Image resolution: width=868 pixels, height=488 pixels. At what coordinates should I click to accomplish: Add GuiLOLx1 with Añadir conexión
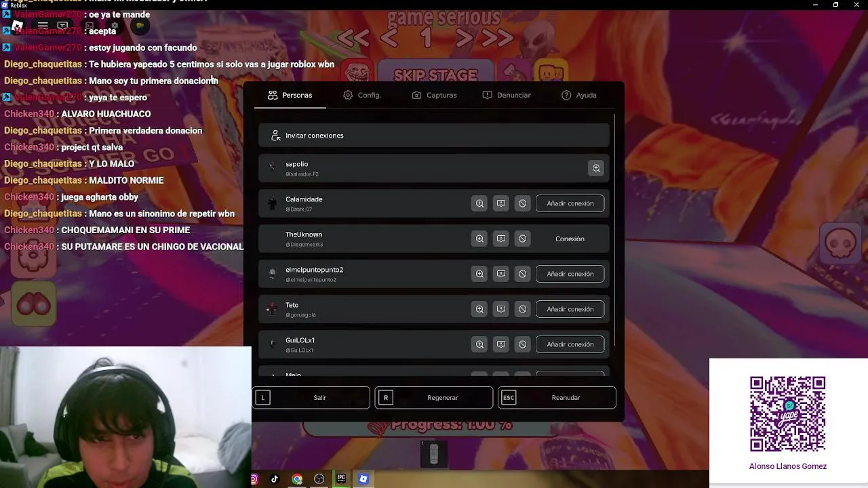(570, 344)
